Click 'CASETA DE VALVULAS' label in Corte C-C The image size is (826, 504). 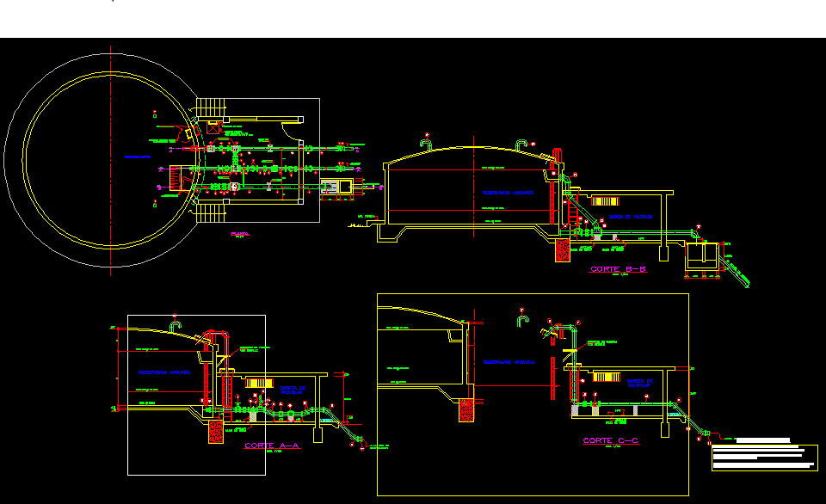coord(640,383)
